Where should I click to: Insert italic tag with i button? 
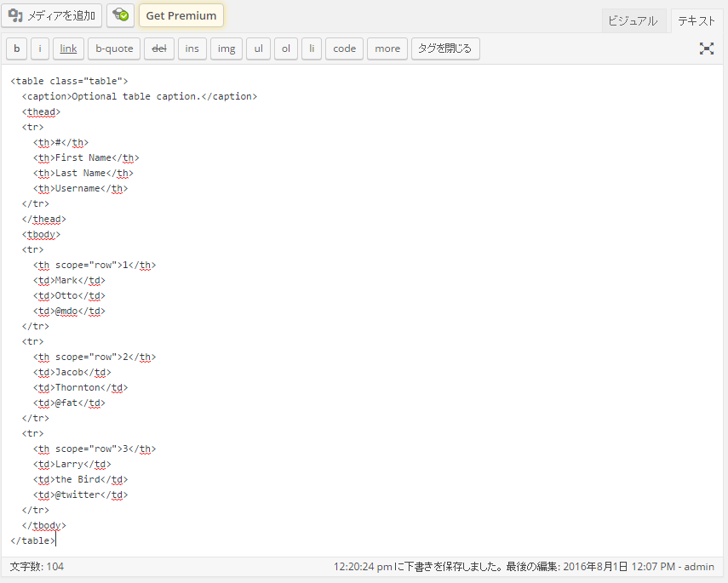point(40,49)
